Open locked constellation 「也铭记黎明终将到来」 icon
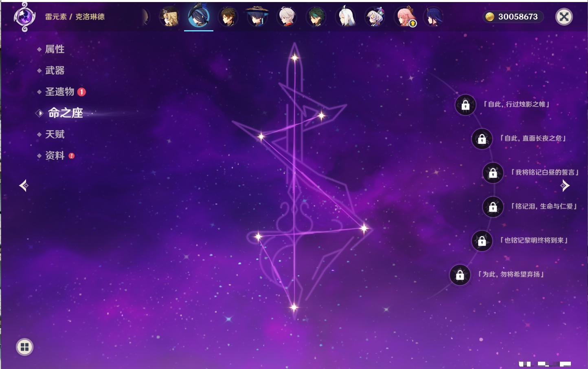This screenshot has height=369, width=588. tap(482, 241)
